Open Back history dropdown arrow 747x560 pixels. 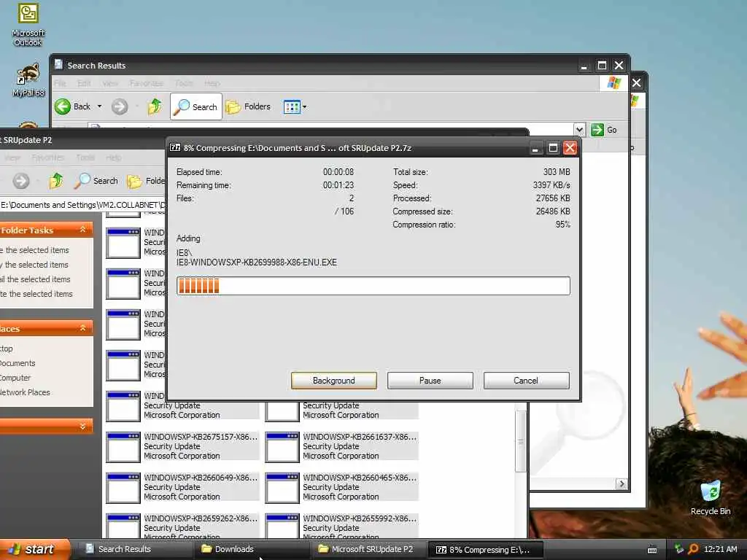point(99,106)
